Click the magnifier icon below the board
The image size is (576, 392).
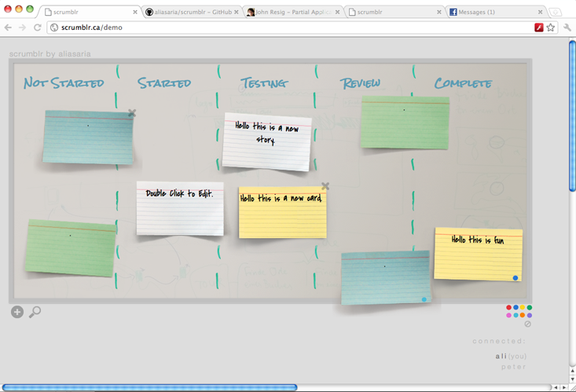coord(35,312)
